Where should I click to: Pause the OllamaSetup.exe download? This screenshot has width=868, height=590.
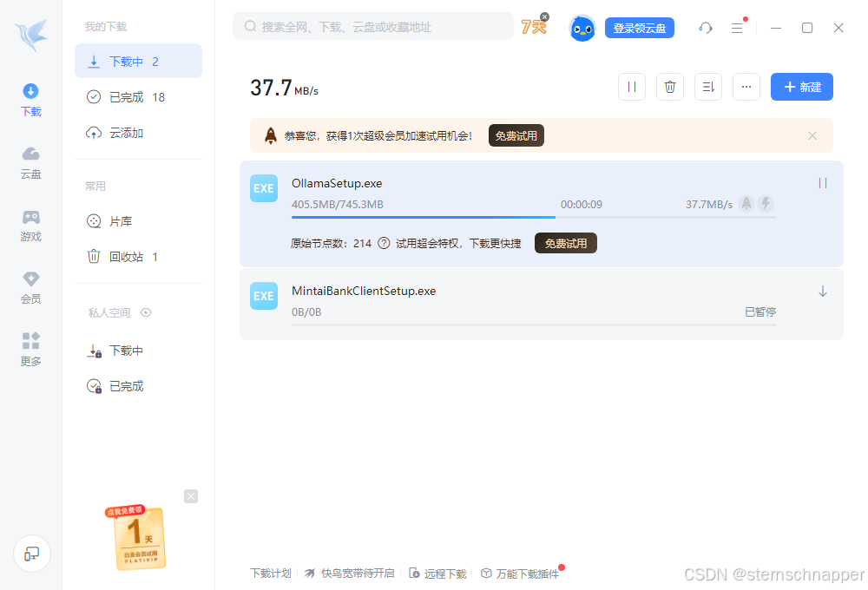pos(823,183)
